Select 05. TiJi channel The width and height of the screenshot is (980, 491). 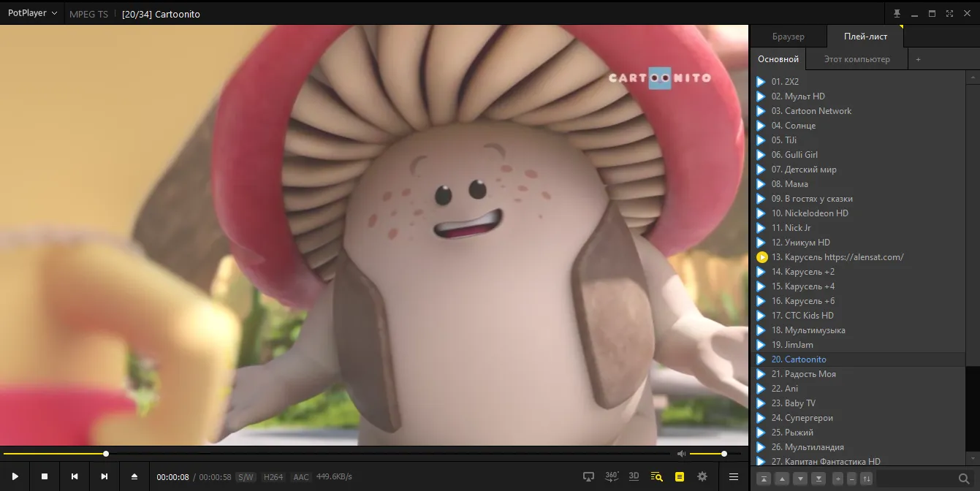coord(859,140)
